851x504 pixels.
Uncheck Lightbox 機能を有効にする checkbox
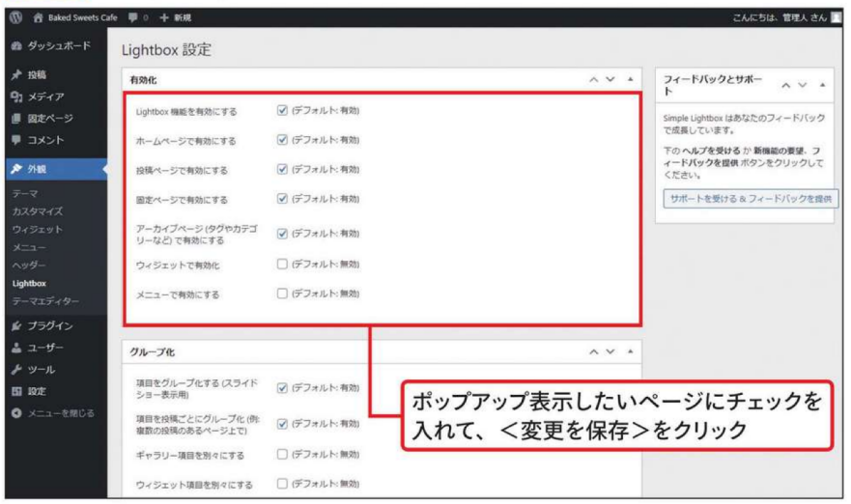point(282,111)
